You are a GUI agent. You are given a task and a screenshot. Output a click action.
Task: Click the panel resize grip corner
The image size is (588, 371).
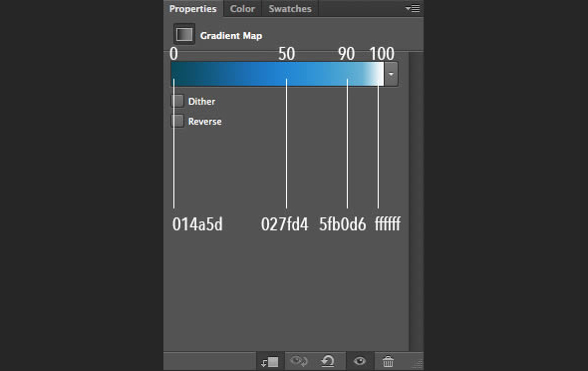417,363
